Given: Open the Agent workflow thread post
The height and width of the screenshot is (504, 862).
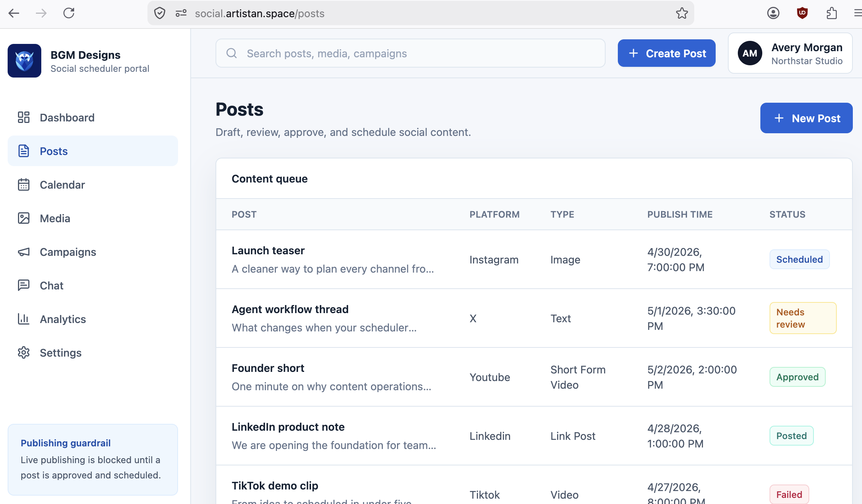Looking at the screenshot, I should 290,309.
